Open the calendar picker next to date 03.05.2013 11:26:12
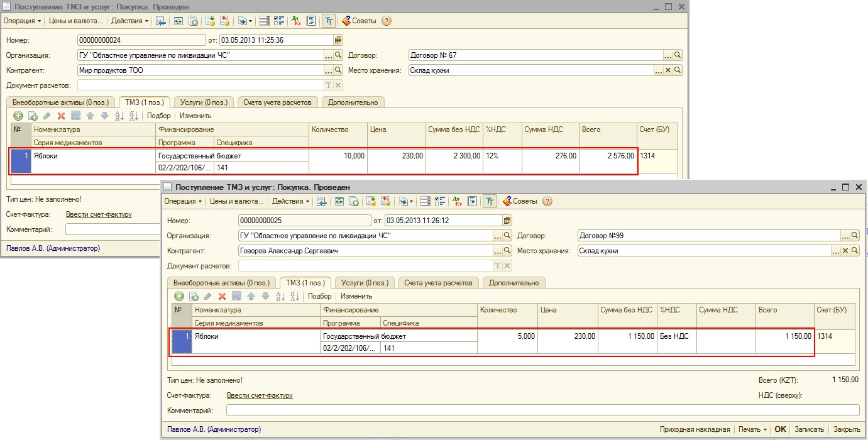Image resolution: width=868 pixels, height=440 pixels. (x=507, y=221)
